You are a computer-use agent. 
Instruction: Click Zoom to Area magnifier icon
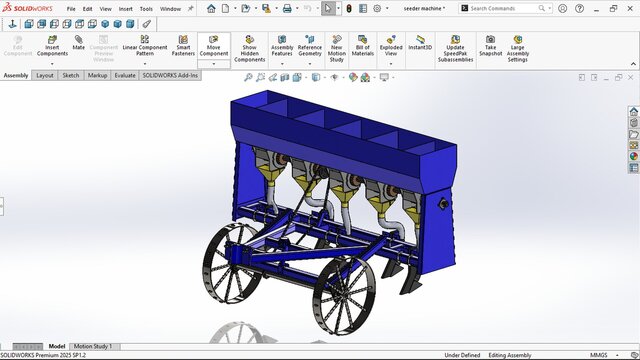(260, 77)
